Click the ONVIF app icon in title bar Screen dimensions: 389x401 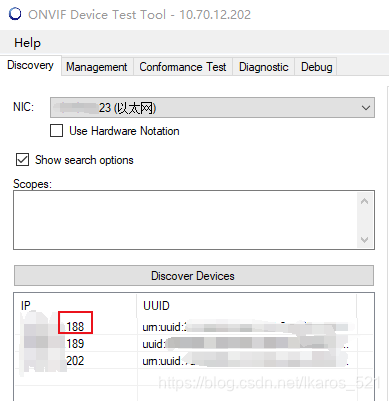coord(15,14)
